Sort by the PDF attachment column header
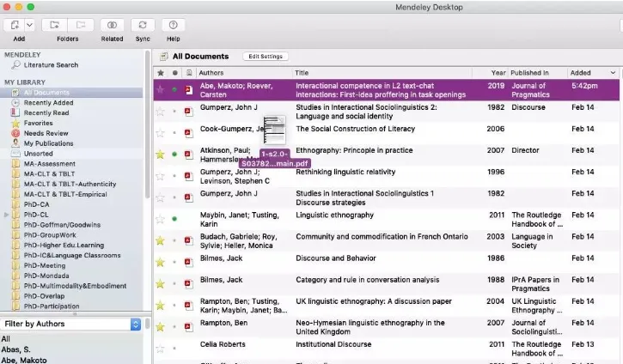The width and height of the screenshot is (623, 364). 189,73
